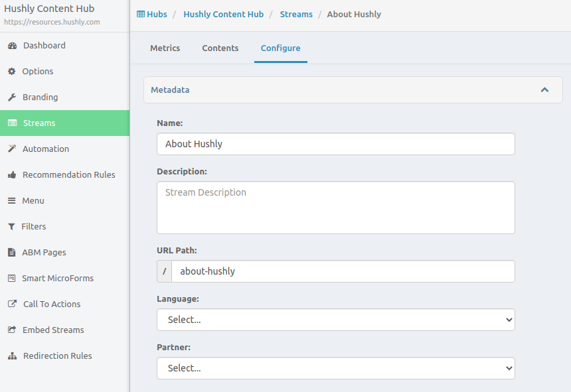This screenshot has height=392, width=571.
Task: Select Streams in the sidebar
Action: tap(65, 123)
